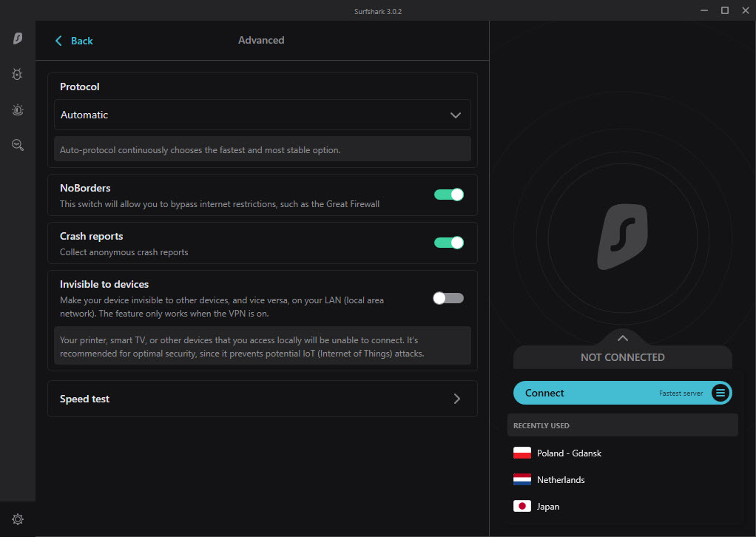Open the Settings gear in the sidebar

[x=18, y=519]
